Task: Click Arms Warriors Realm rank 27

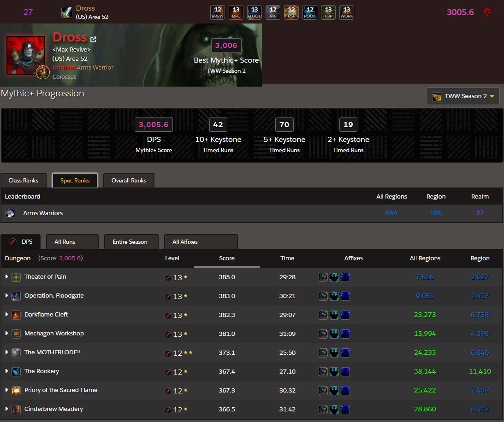Action: click(x=480, y=213)
